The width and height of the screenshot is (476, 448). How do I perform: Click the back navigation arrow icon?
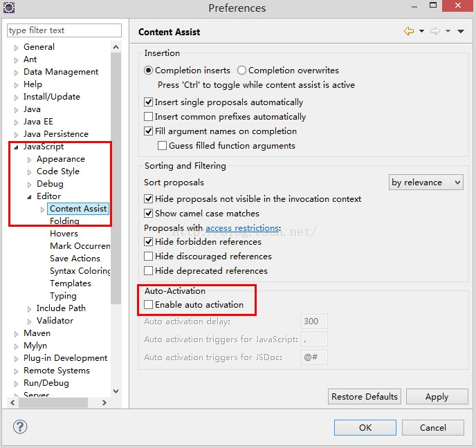409,31
